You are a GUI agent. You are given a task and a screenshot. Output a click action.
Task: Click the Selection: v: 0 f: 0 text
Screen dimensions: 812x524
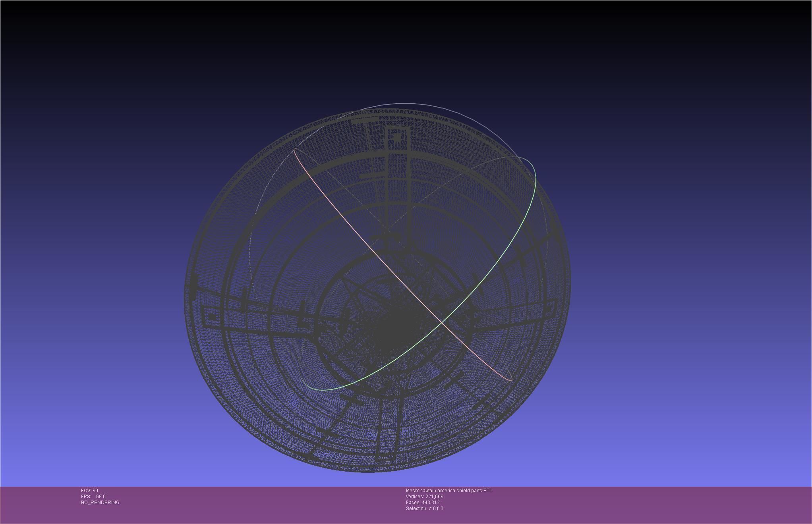pos(425,509)
